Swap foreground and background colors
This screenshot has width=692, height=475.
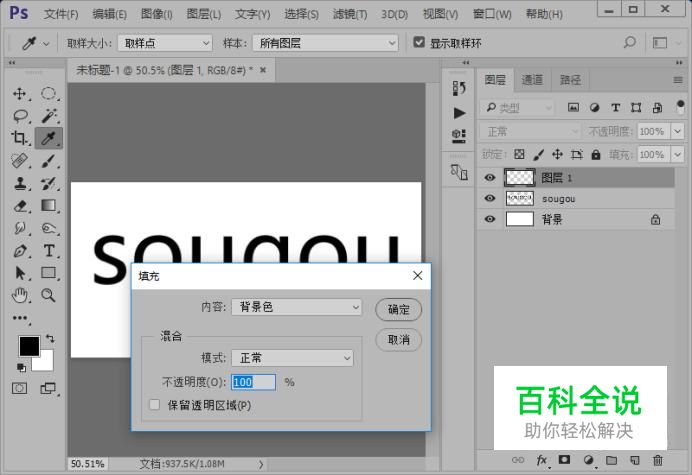pos(50,339)
